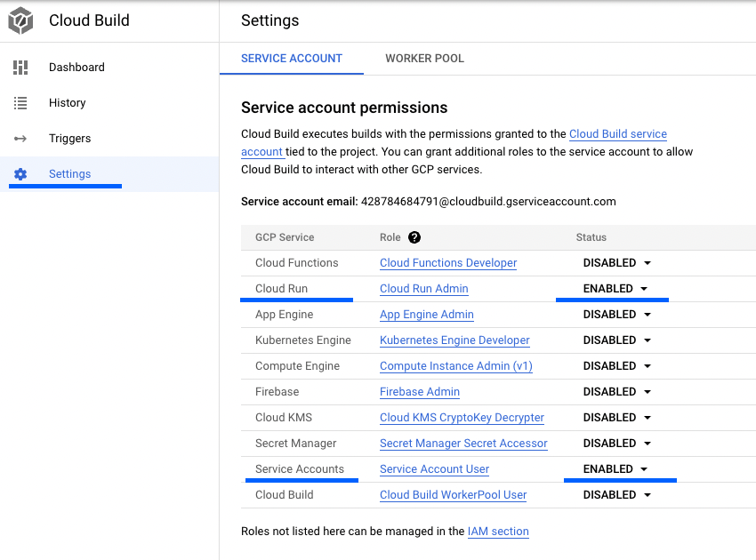This screenshot has width=756, height=560.
Task: Click the GCP Service column header
Action: pos(285,237)
